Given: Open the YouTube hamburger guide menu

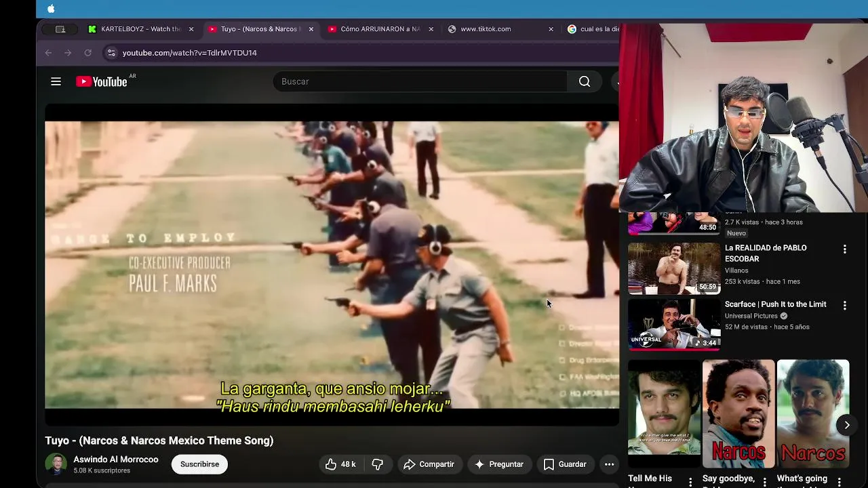Looking at the screenshot, I should pos(56,81).
